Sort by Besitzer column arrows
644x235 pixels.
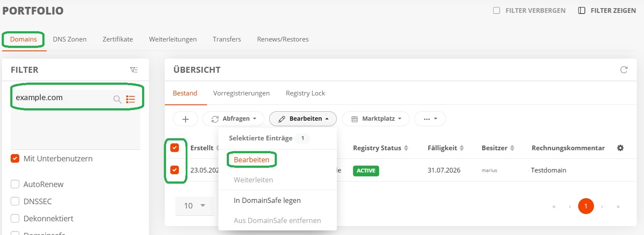click(512, 148)
